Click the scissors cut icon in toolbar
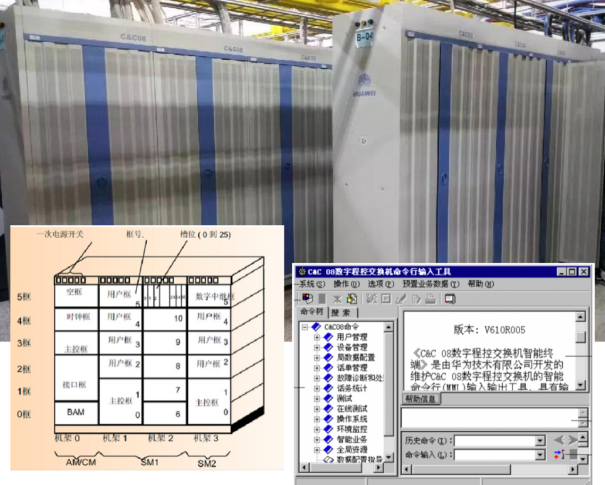 337,298
